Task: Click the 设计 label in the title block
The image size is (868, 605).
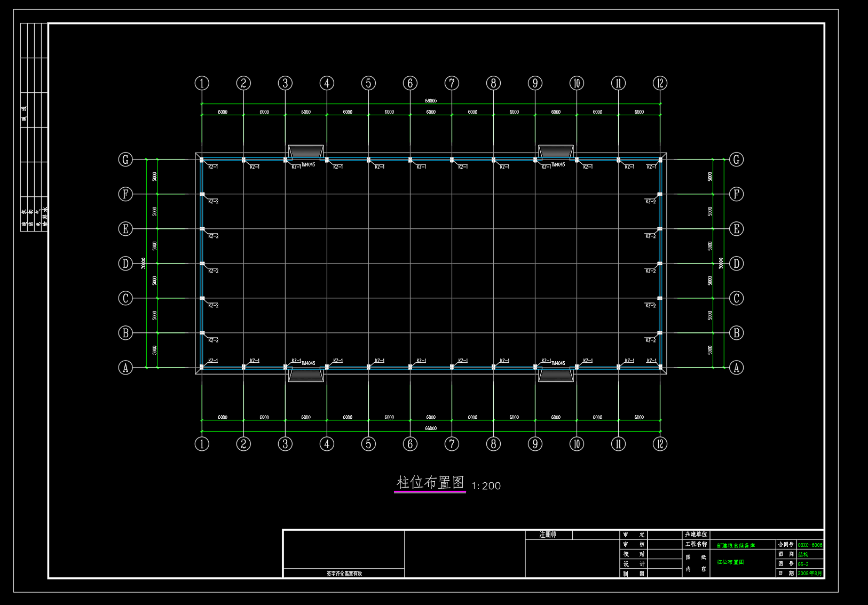Action: [x=634, y=564]
